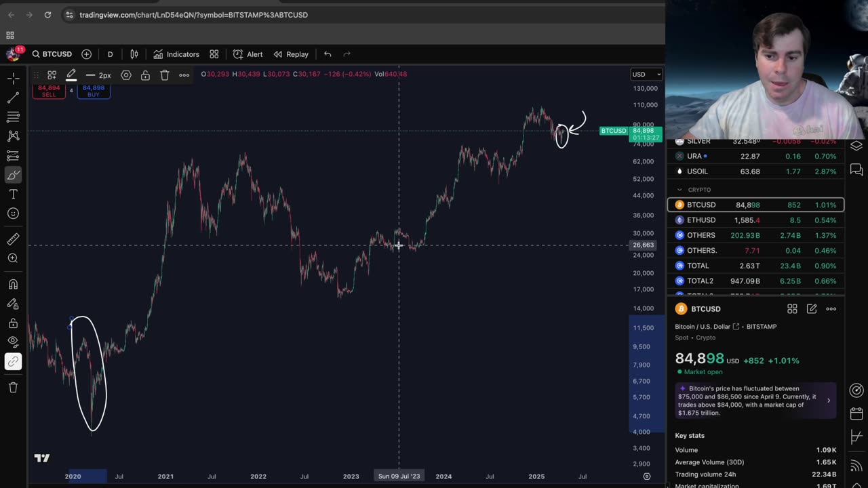Click the blue BUY button
868x488 pixels.
click(94, 91)
